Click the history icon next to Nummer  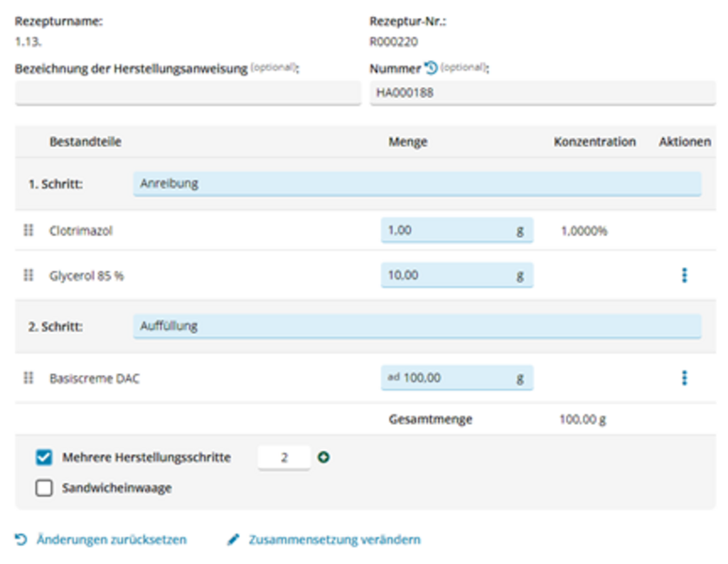coord(431,68)
